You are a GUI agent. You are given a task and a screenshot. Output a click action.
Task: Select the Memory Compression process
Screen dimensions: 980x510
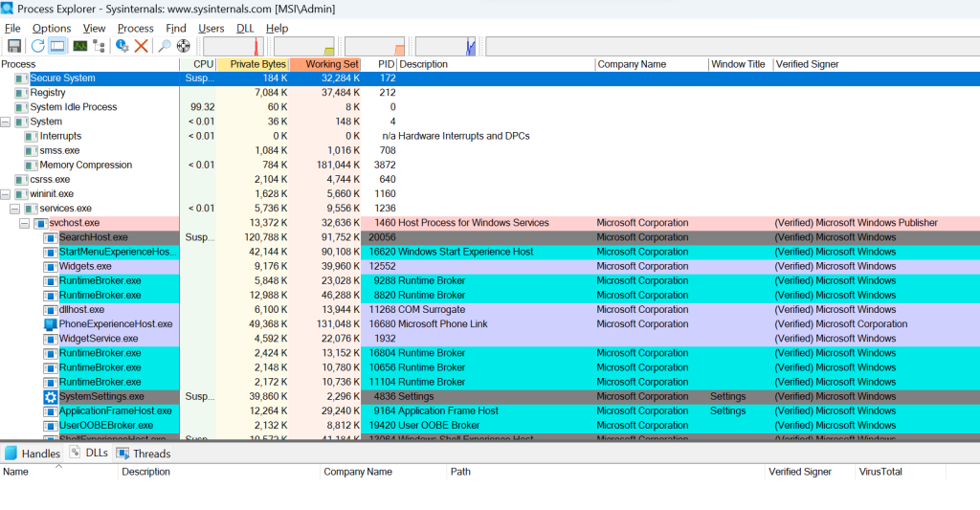coord(490,165)
